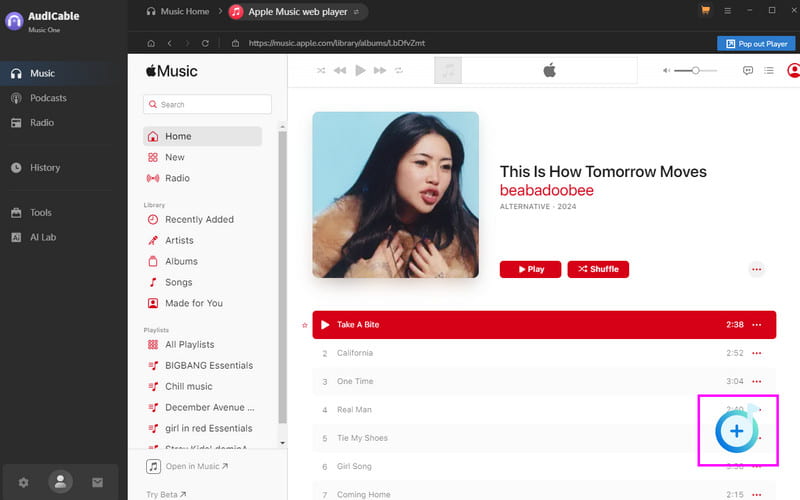Click the red Shuffle button
The width and height of the screenshot is (800, 500).
coord(598,269)
